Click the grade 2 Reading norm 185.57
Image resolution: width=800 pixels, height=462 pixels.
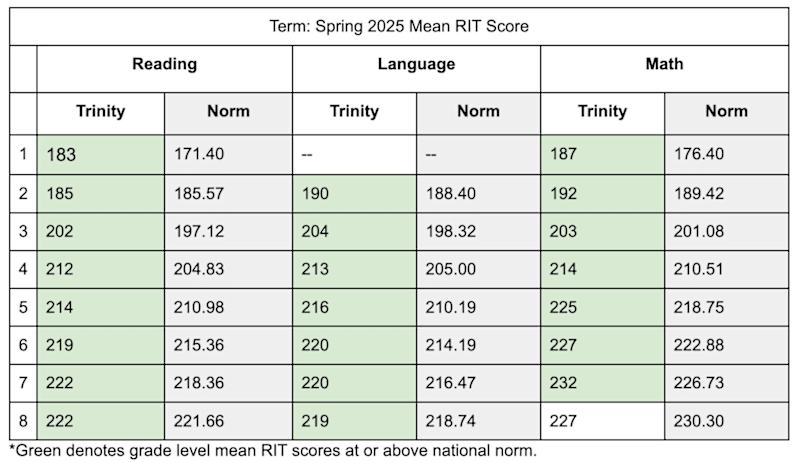(199, 193)
